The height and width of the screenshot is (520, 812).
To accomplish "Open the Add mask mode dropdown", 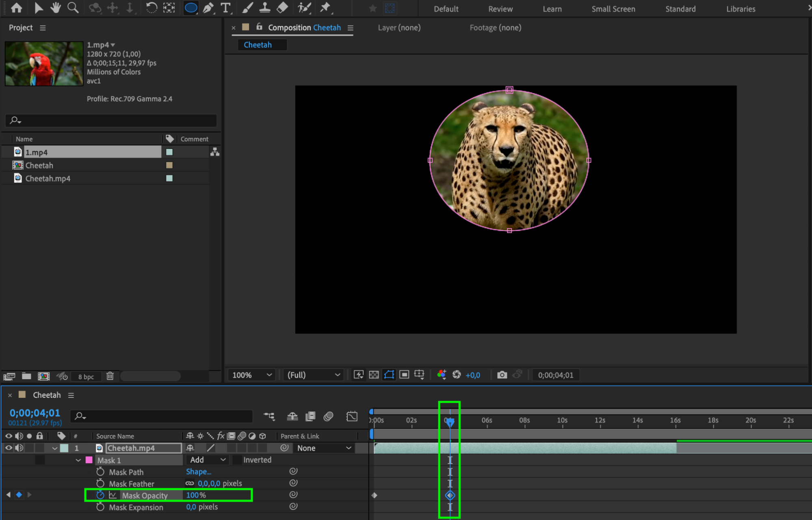I will (208, 460).
